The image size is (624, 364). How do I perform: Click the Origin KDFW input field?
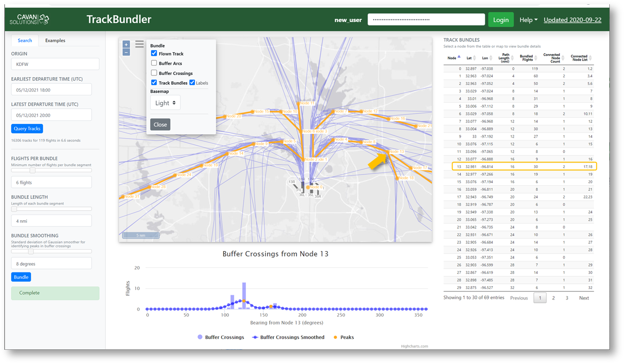tap(55, 64)
